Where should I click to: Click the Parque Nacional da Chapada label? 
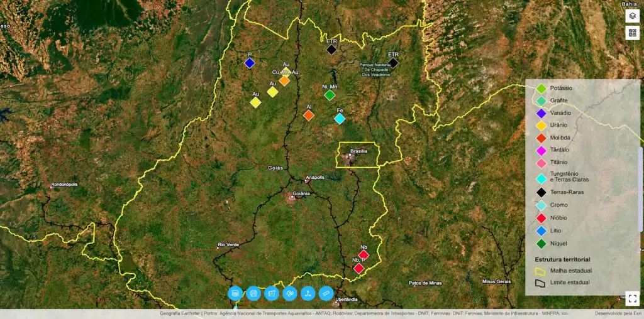375,69
